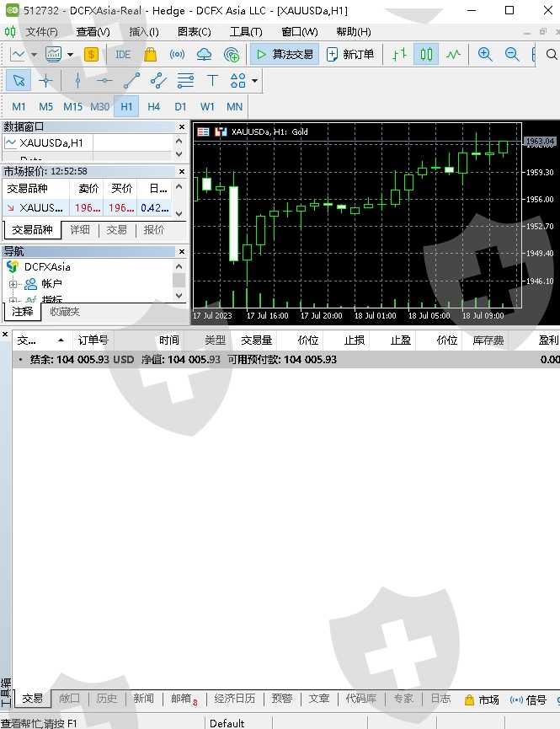Select the vertical line drawing tool
Image resolution: width=560 pixels, height=729 pixels.
click(77, 81)
